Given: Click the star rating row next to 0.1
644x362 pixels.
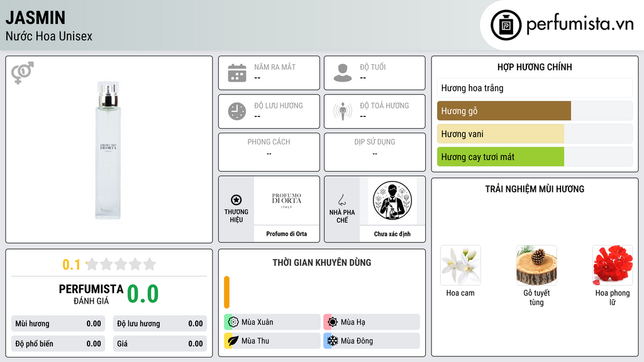Looking at the screenshot, I should pyautogui.click(x=121, y=265).
